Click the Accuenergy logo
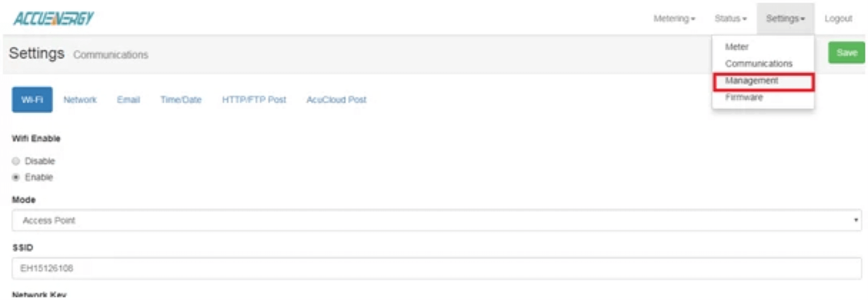 tap(54, 19)
